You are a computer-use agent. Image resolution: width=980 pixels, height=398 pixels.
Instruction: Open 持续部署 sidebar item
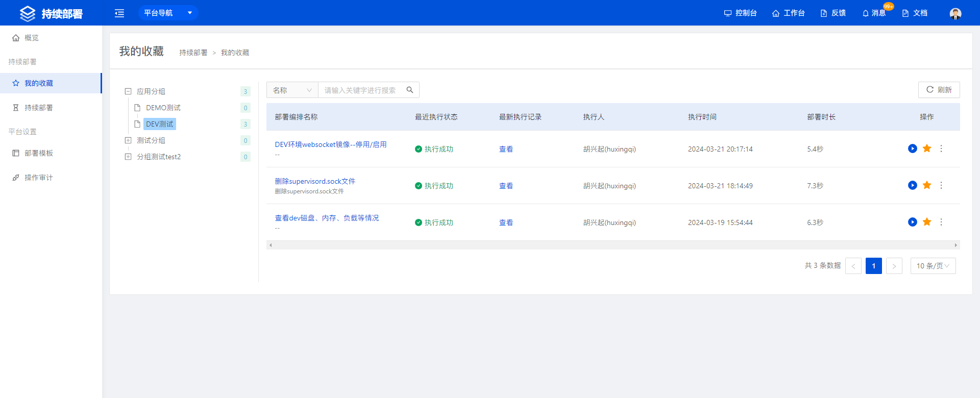pos(51,108)
